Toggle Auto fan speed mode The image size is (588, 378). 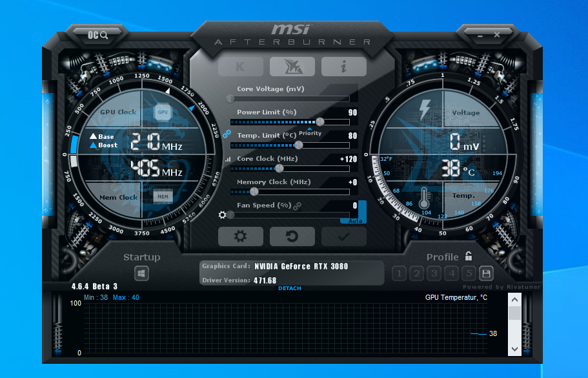click(355, 221)
